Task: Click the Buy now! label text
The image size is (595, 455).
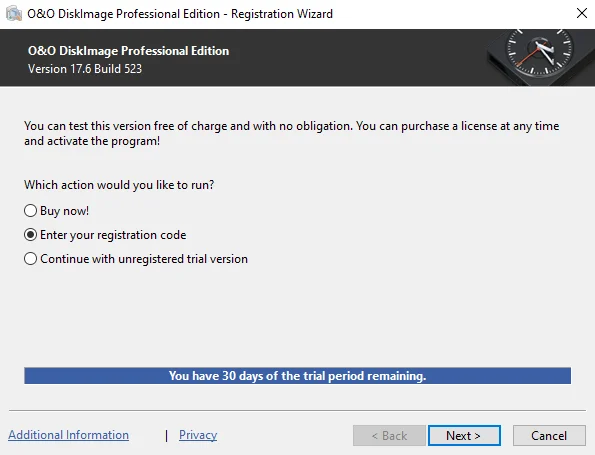Action: click(65, 211)
